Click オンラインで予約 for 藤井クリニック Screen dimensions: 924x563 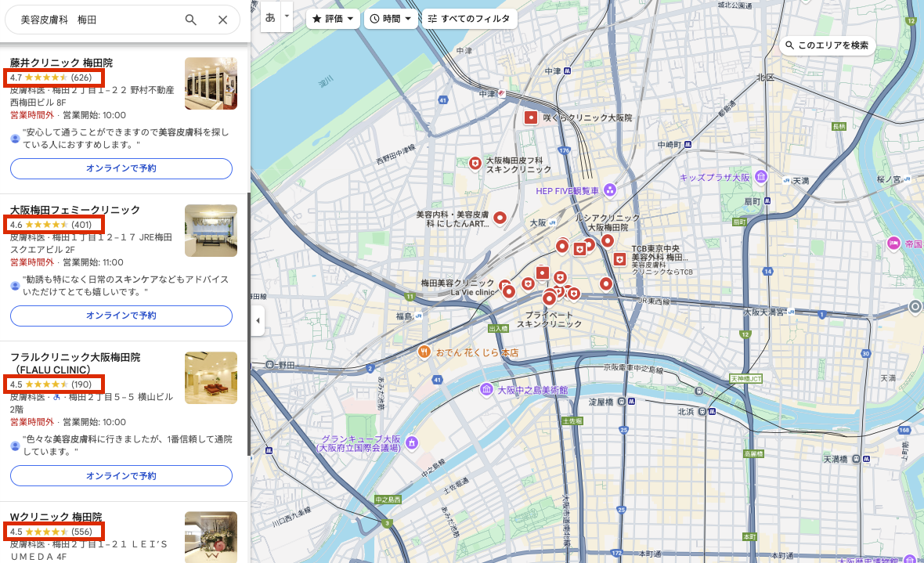tap(121, 168)
